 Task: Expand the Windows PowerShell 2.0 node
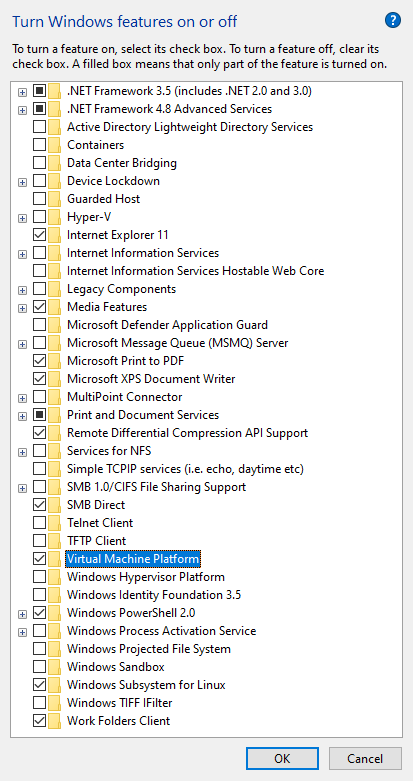[x=22, y=614]
